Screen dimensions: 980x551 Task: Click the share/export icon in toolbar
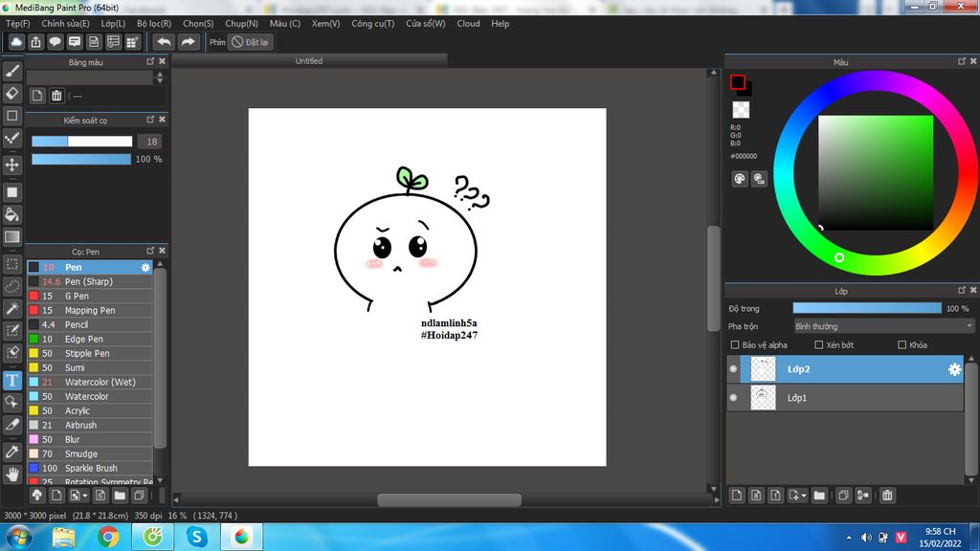(x=35, y=42)
